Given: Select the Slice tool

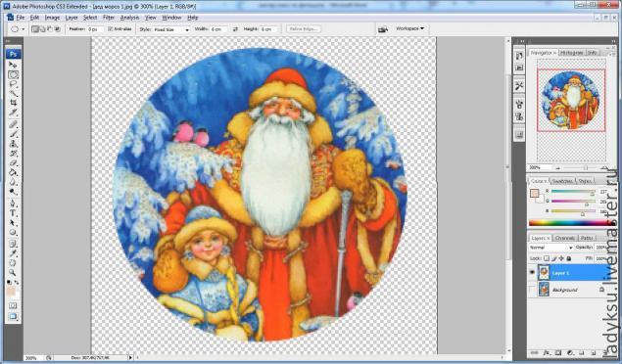Looking at the screenshot, I should 13,113.
